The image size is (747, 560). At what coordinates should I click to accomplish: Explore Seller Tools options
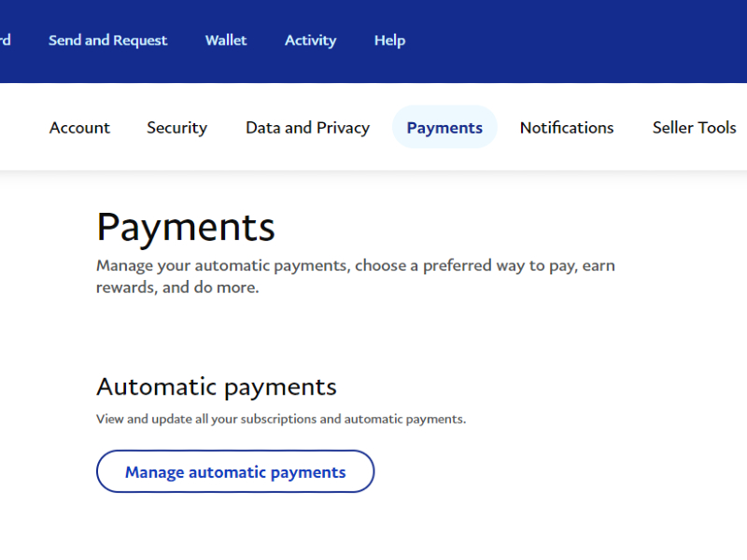pos(694,127)
